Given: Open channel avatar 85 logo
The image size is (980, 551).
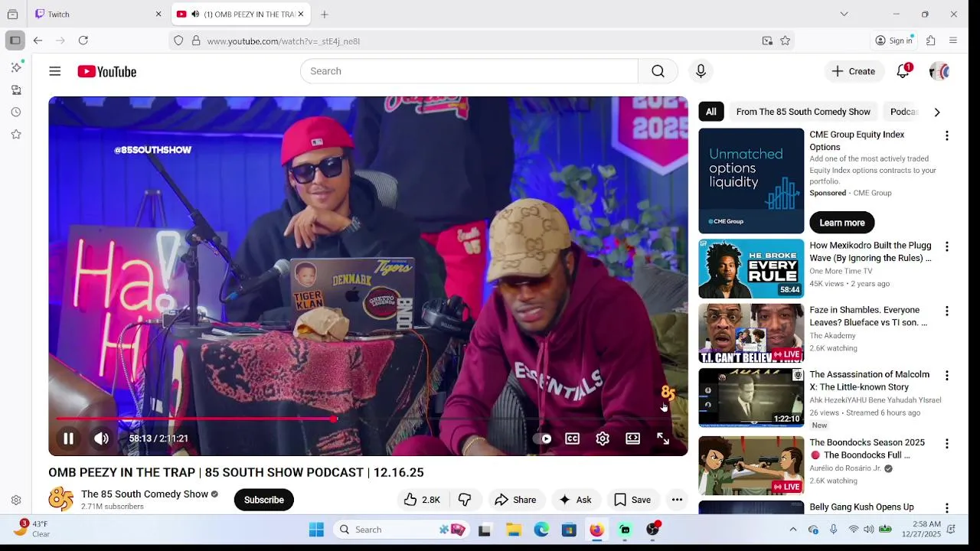Looking at the screenshot, I should (x=60, y=500).
